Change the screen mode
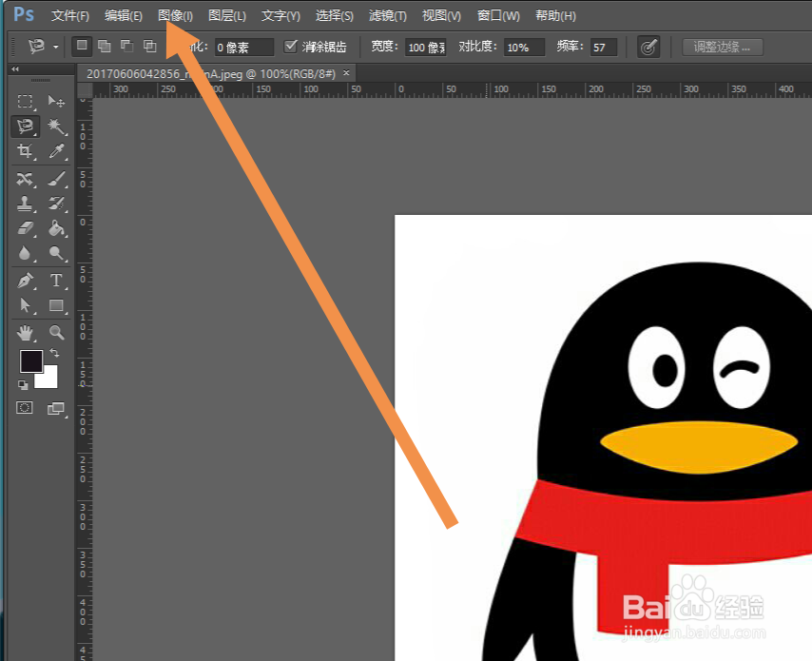Image resolution: width=812 pixels, height=661 pixels. click(56, 409)
